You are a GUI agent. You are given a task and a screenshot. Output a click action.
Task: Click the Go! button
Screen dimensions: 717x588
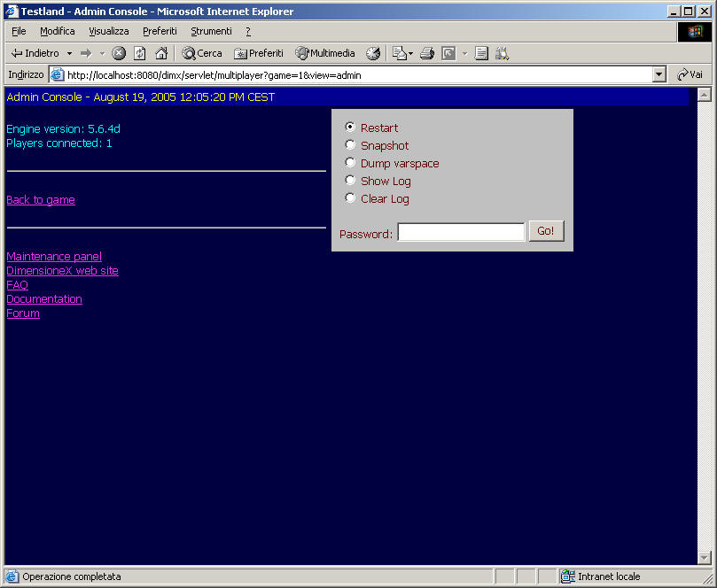point(547,231)
